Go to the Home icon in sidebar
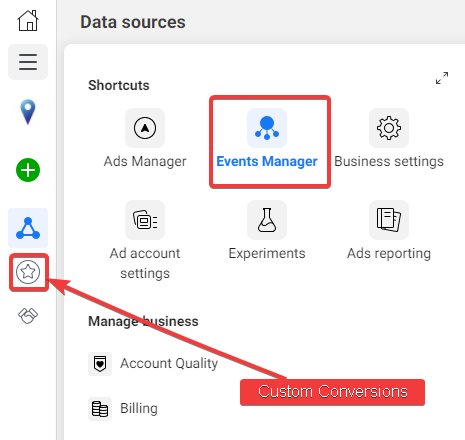 pos(28,21)
